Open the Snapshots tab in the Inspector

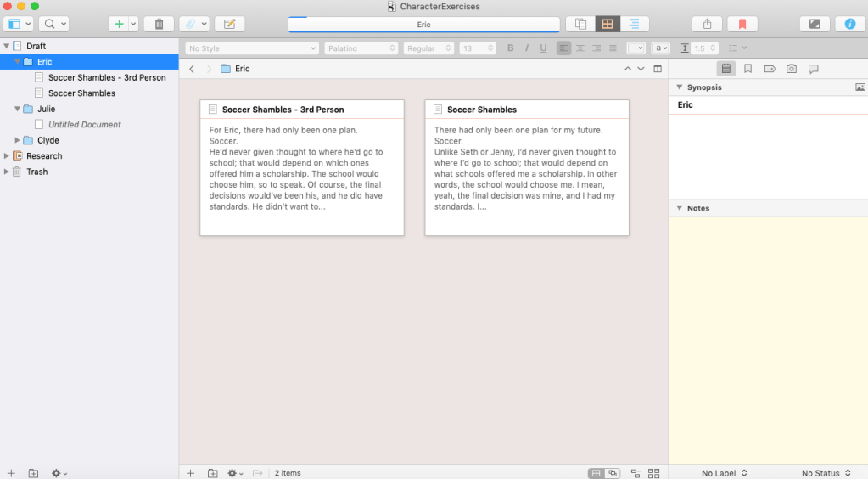coord(791,69)
